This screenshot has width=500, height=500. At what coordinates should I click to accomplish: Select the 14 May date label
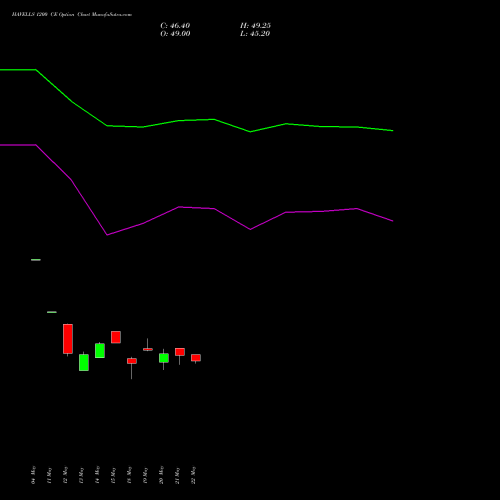click(x=97, y=475)
